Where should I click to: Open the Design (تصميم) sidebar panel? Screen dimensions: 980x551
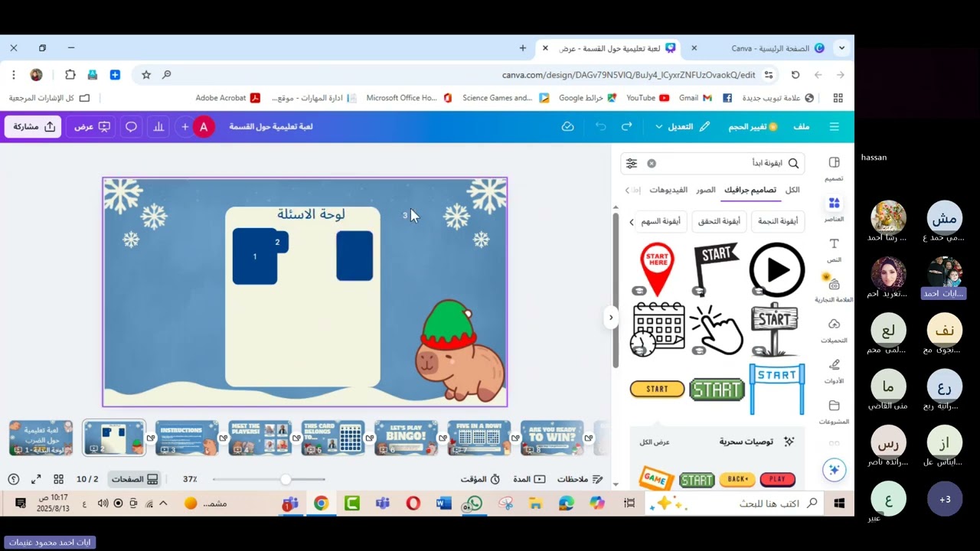(x=834, y=168)
